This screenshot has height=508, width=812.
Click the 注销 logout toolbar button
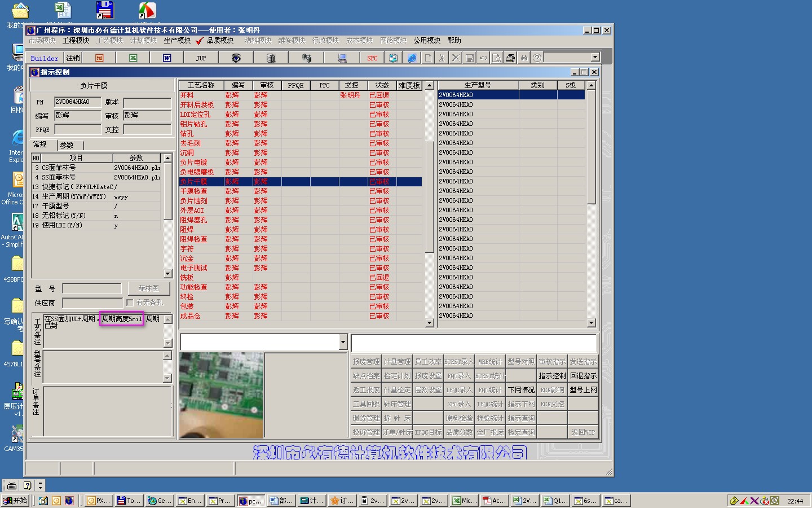pyautogui.click(x=73, y=58)
